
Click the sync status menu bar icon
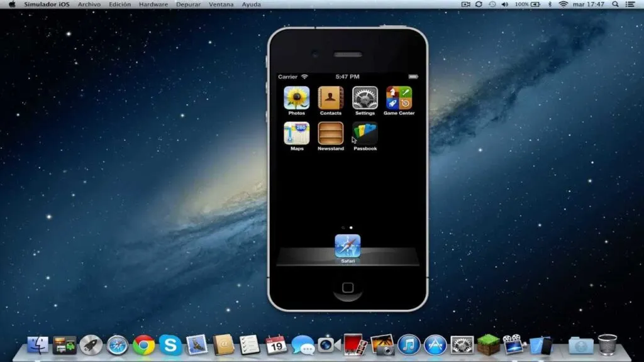click(479, 4)
